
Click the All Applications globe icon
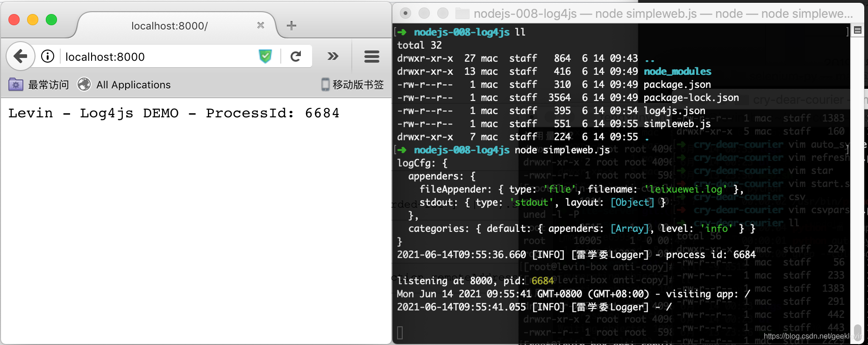point(84,85)
